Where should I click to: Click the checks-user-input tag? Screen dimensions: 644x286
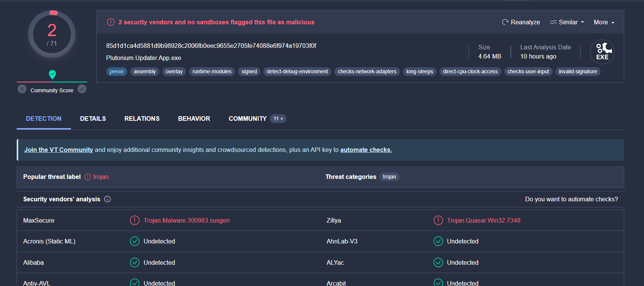tap(528, 71)
